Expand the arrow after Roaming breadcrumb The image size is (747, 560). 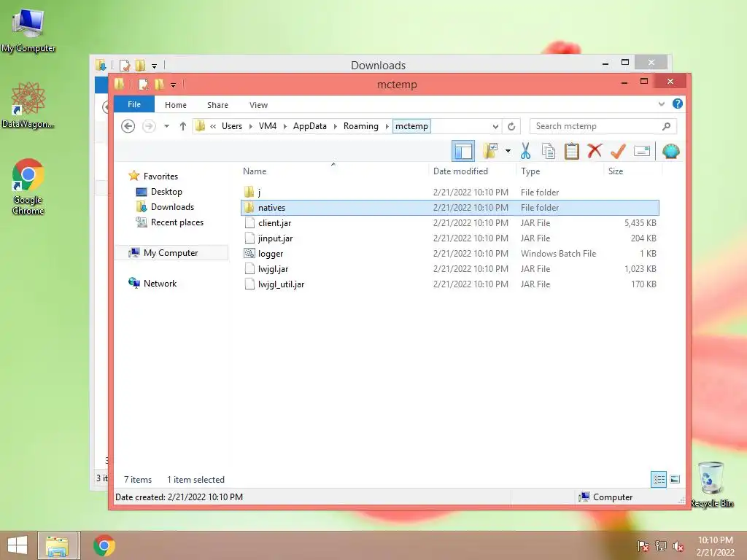click(x=387, y=126)
